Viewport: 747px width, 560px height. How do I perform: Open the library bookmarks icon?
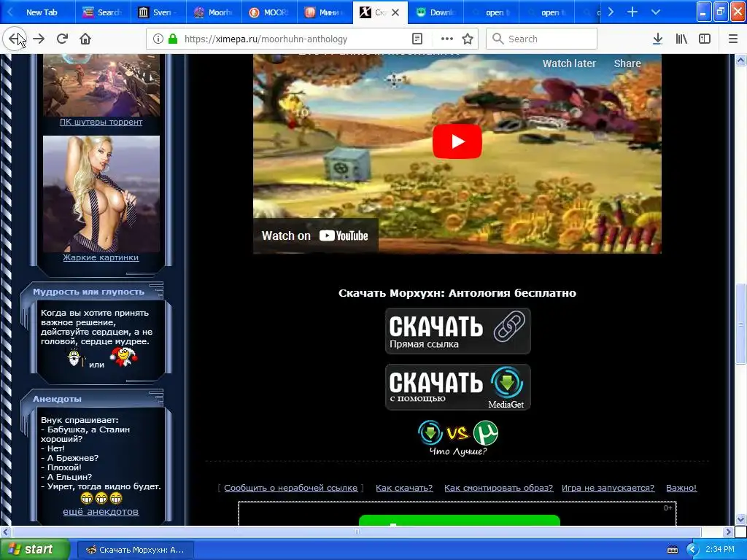681,39
